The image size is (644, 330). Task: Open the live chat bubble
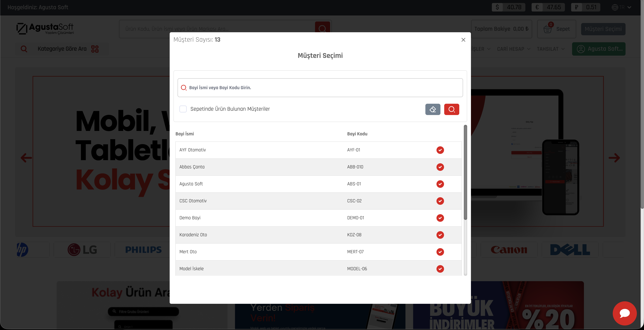point(624,313)
